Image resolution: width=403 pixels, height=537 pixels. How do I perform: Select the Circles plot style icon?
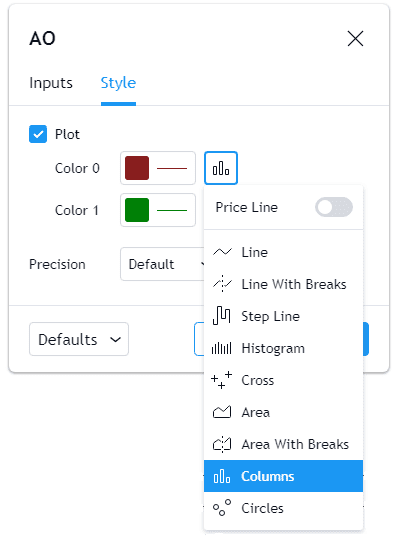[222, 508]
